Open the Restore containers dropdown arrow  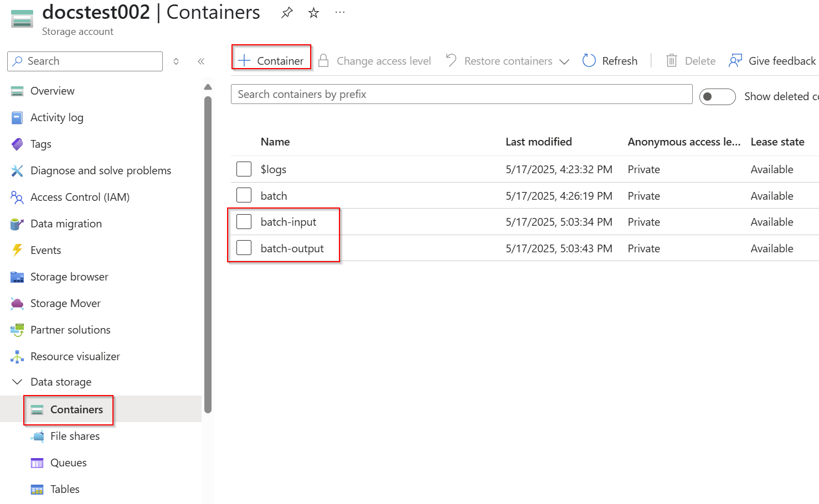[x=564, y=61]
